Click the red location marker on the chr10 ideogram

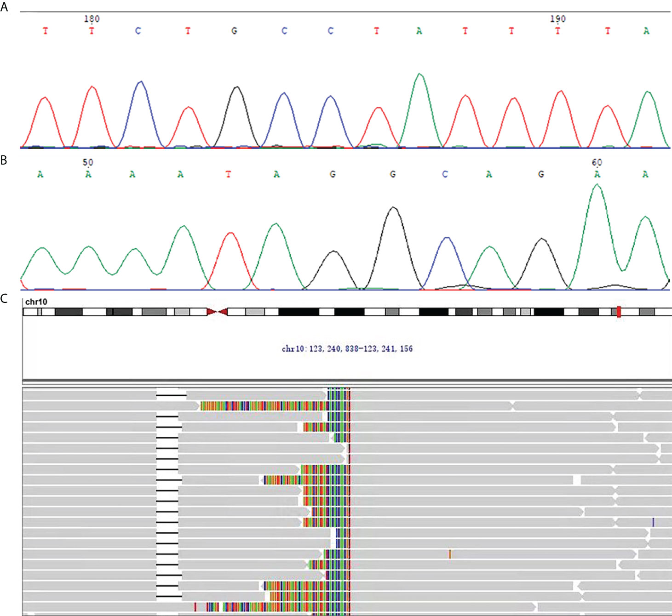(619, 312)
